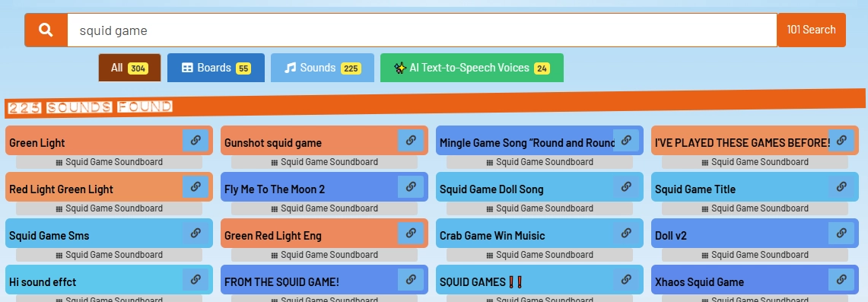Open Squid Game Soundboard link under Mingle Game Song
This screenshot has height=302, width=868.
point(539,162)
